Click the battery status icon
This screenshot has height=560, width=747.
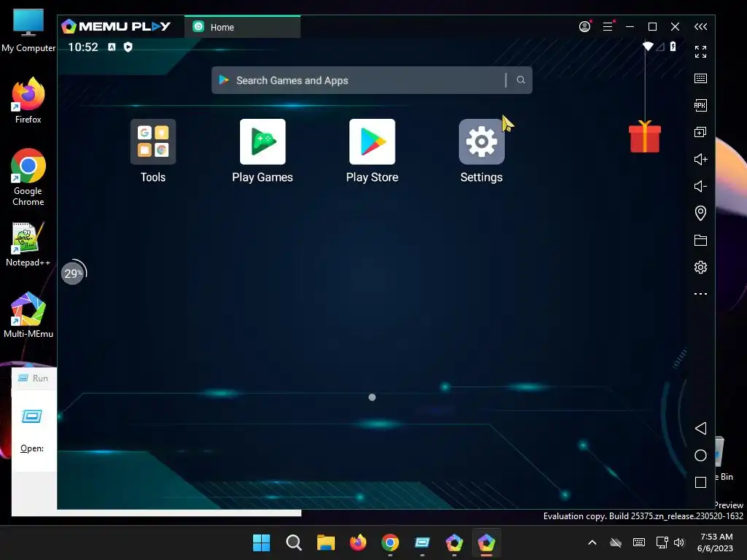pos(673,46)
